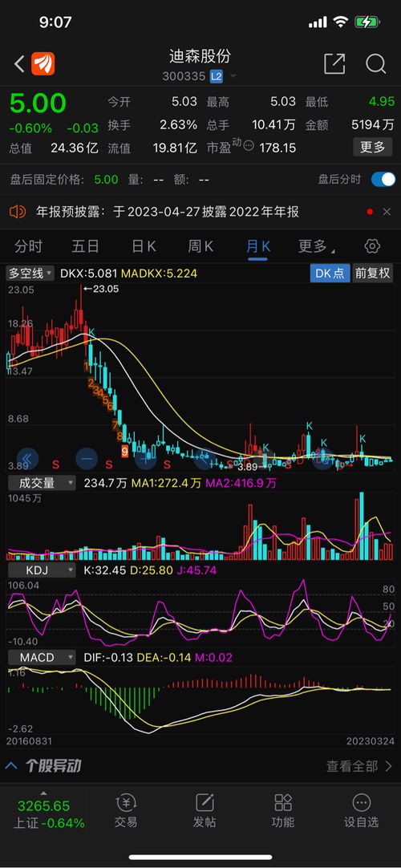
Task: Open the 年报预披露 announcement text
Action: pos(168,212)
